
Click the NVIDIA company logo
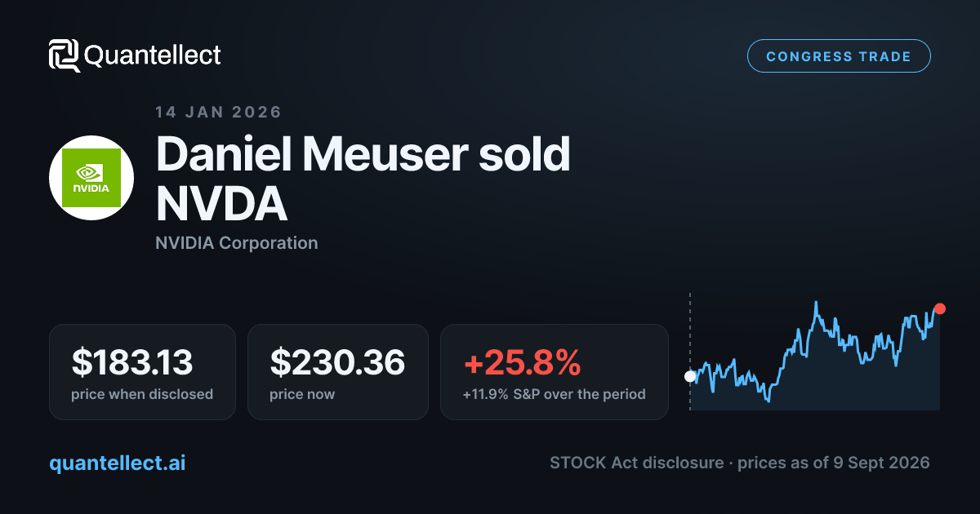click(91, 178)
